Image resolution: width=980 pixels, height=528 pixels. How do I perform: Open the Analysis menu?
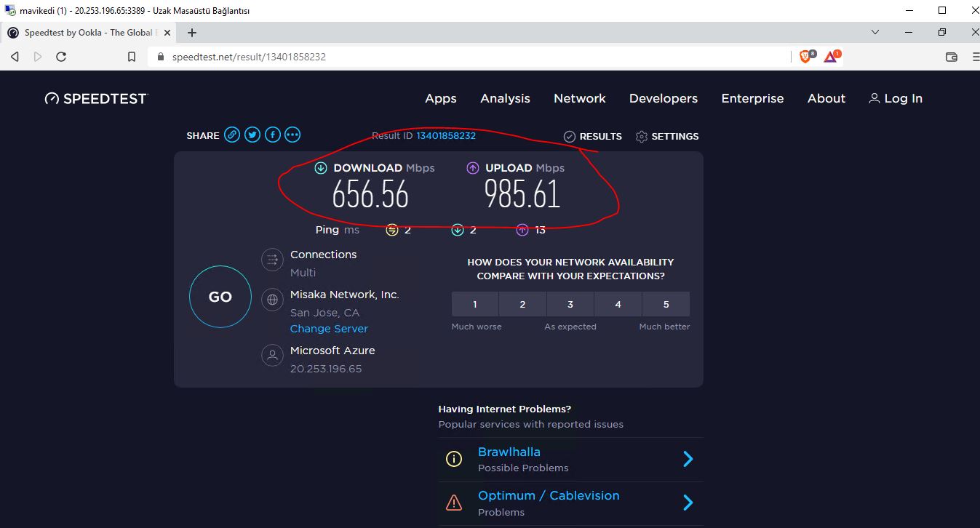point(505,98)
